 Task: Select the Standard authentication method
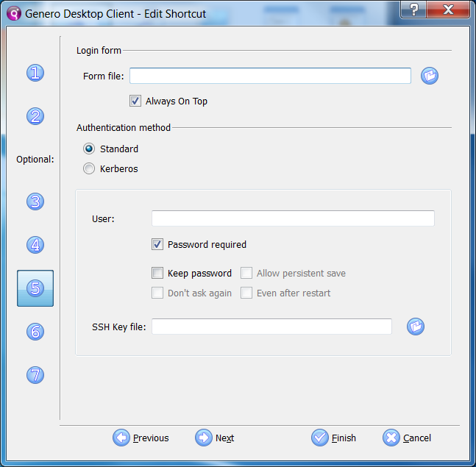click(89, 149)
